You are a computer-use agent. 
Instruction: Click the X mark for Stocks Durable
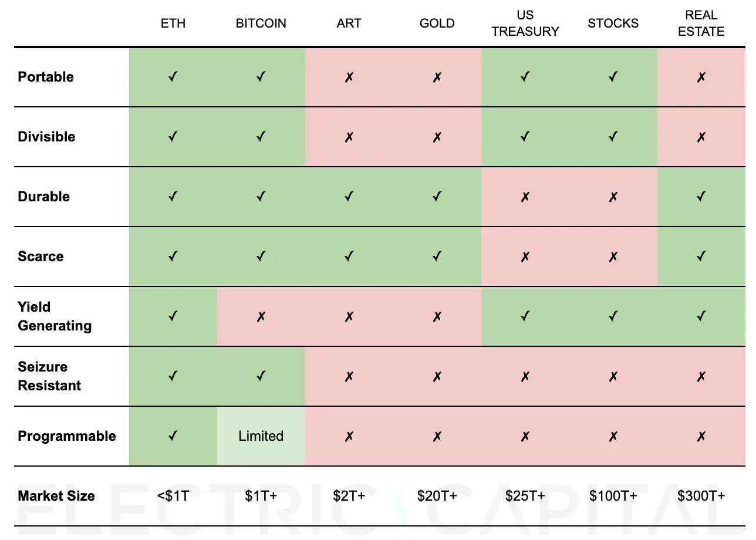[x=613, y=197]
